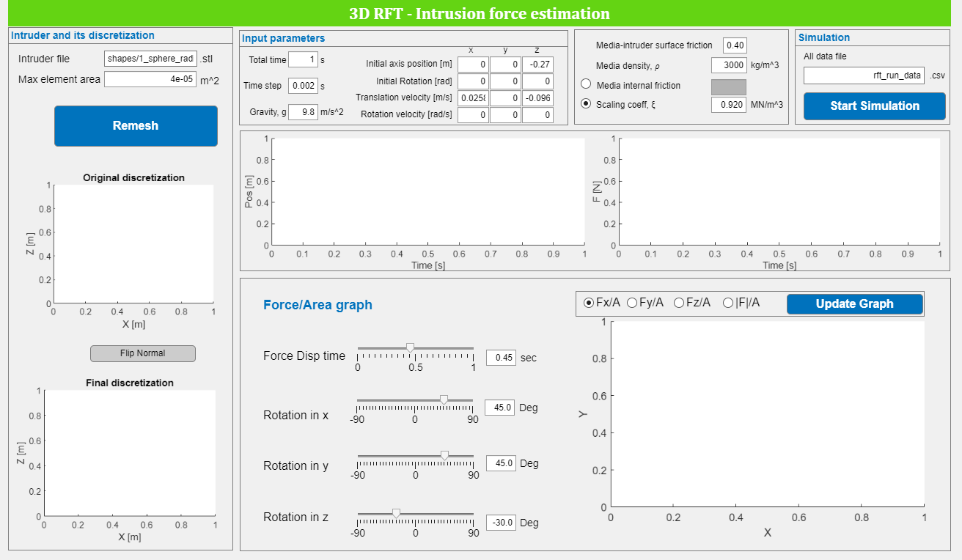
Task: Click the Max element area field
Action: (x=150, y=79)
